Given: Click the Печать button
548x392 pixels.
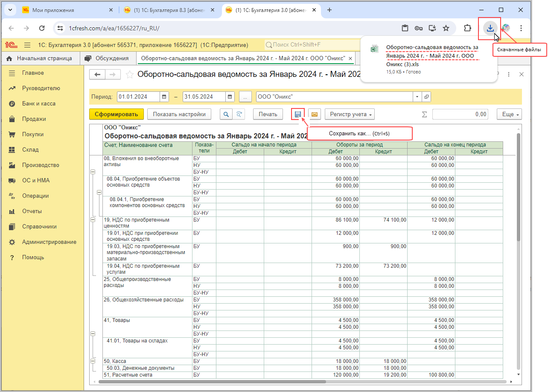Looking at the screenshot, I should [x=268, y=114].
